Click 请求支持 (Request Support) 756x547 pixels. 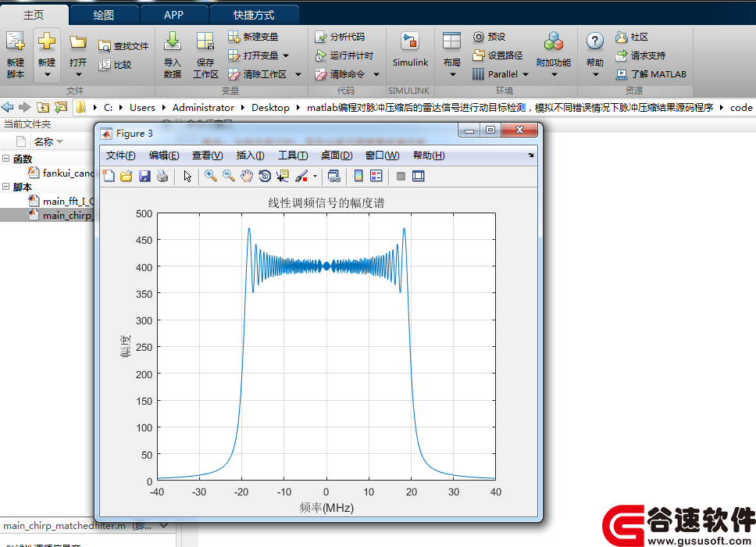(x=640, y=55)
